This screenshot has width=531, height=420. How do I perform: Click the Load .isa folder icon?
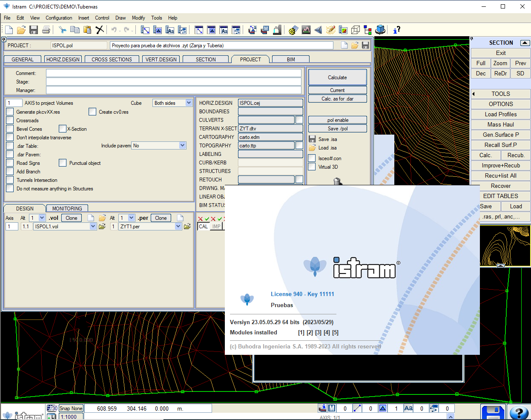point(312,148)
